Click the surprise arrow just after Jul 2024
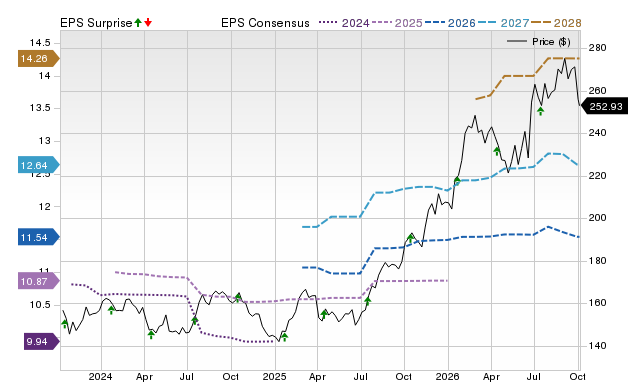 pyautogui.click(x=195, y=320)
